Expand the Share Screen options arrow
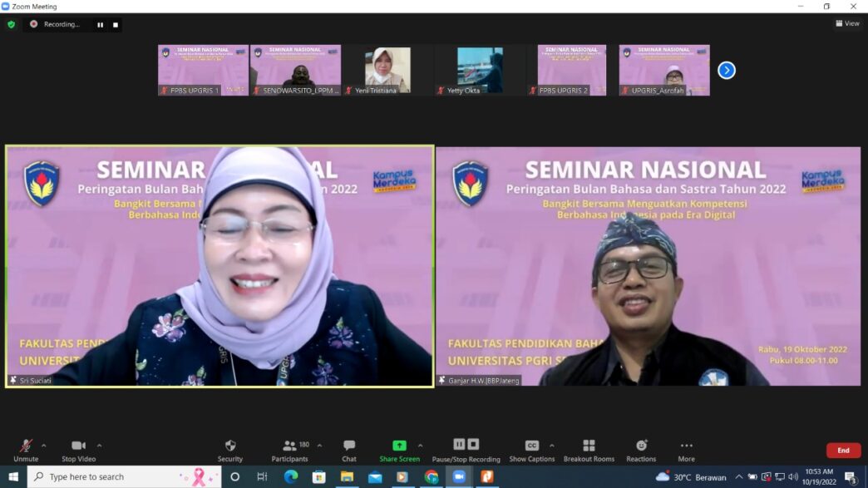This screenshot has height=488, width=868. click(x=420, y=445)
